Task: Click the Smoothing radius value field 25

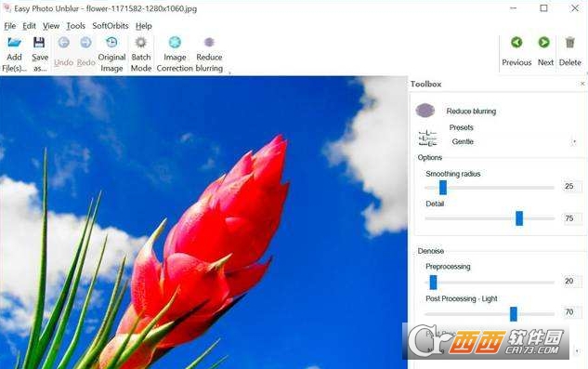Action: [571, 186]
